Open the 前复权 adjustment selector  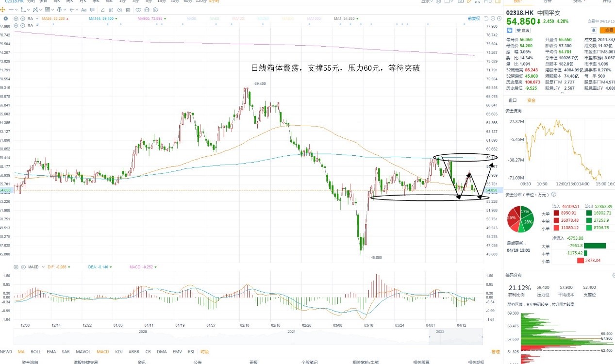click(x=474, y=18)
